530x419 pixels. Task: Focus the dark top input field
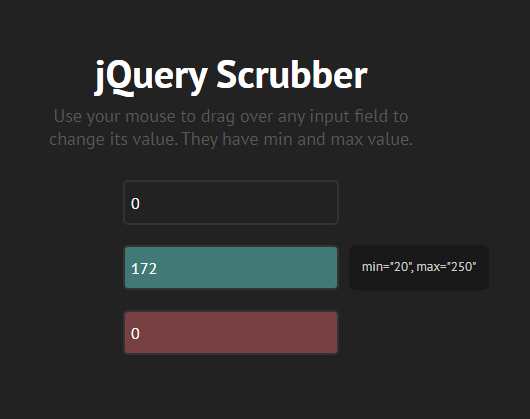231,202
